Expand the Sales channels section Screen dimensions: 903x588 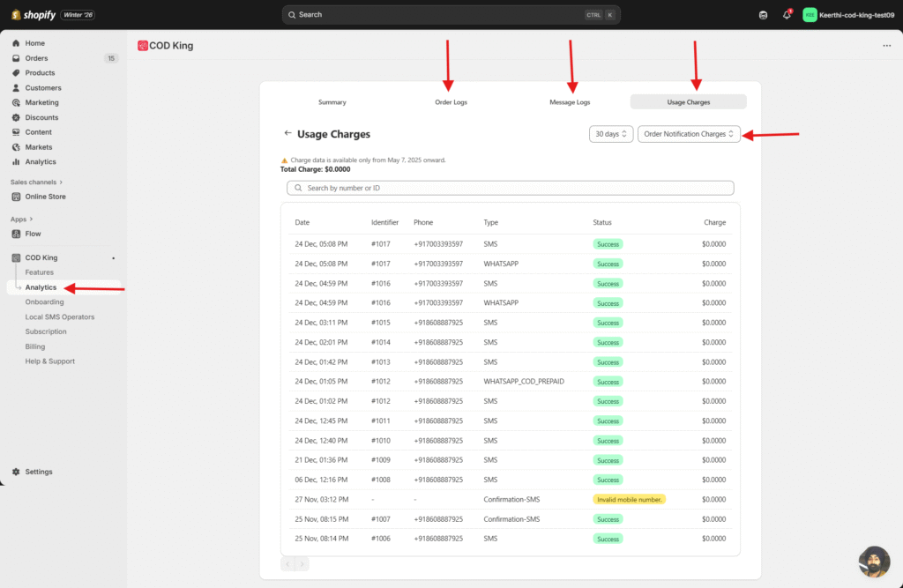click(61, 182)
